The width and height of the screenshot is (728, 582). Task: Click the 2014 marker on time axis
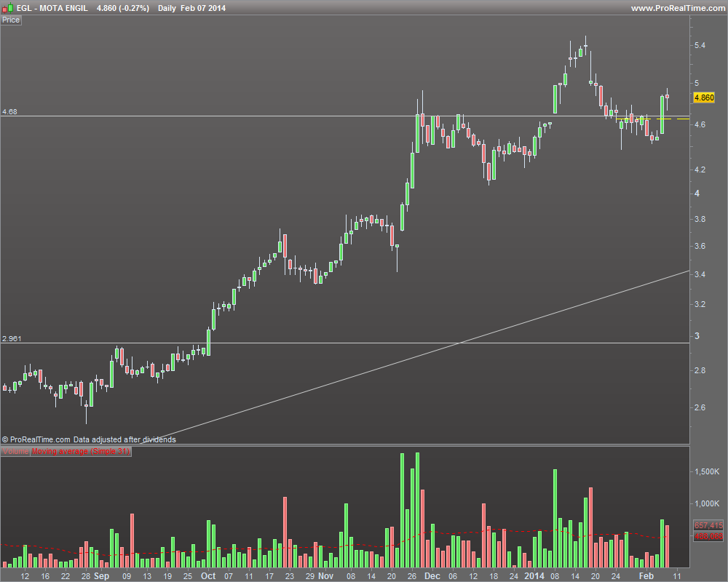click(x=534, y=576)
